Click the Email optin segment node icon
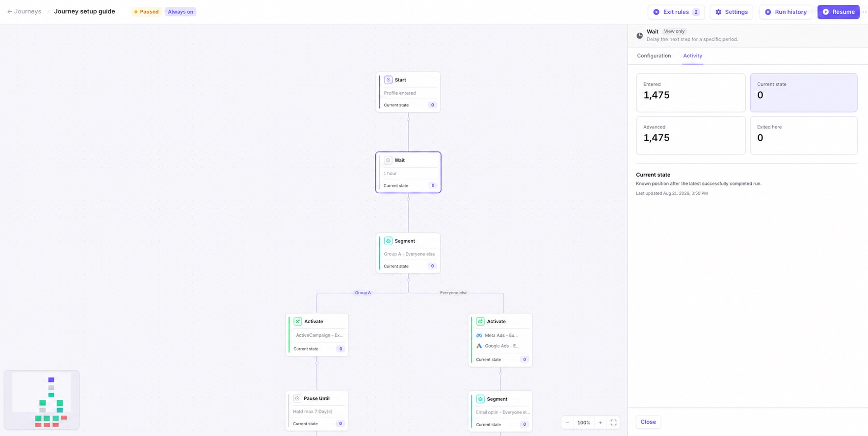This screenshot has height=436, width=868. (x=480, y=399)
